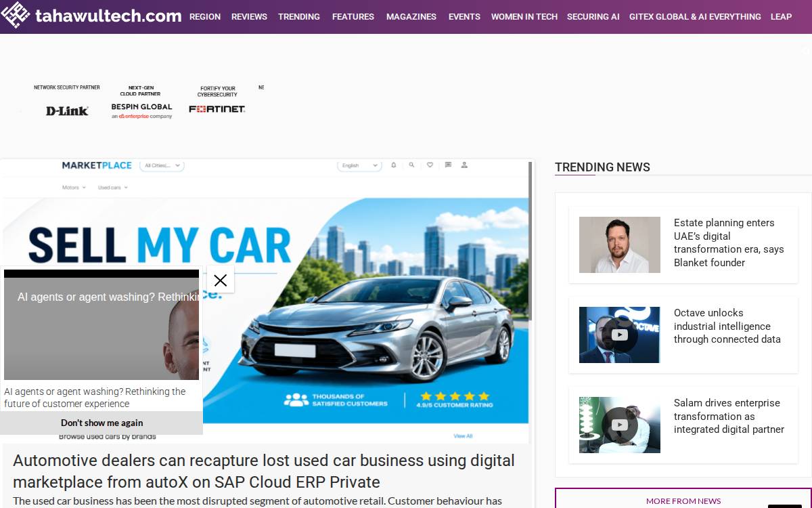This screenshot has width=812, height=508.
Task: Click MORE FROM NEWS link
Action: [683, 501]
